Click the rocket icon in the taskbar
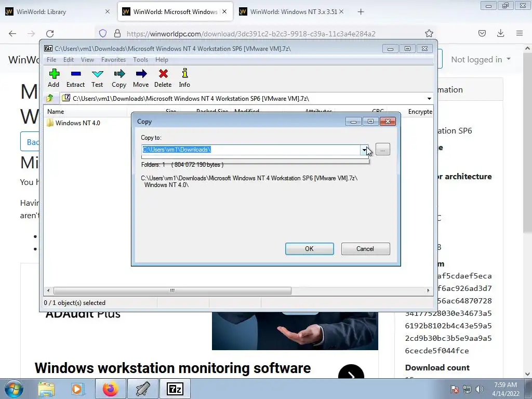This screenshot has height=399, width=532. coord(143,389)
